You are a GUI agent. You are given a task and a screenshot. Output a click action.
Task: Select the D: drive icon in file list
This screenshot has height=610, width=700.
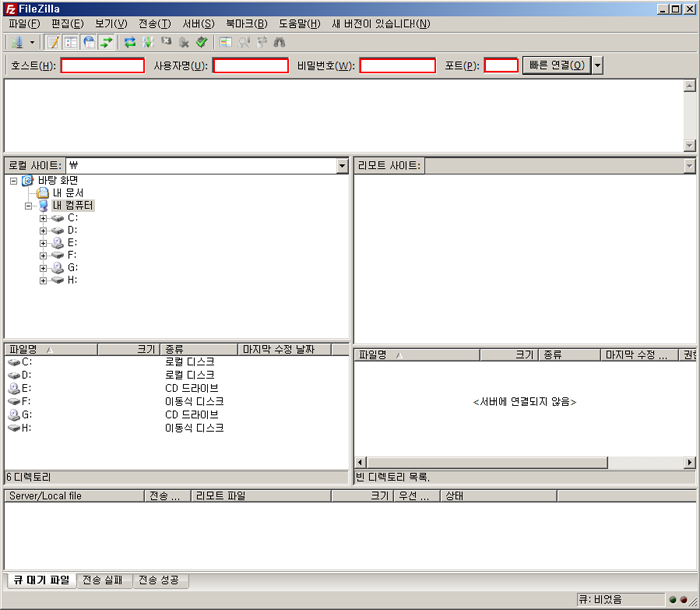[14, 375]
